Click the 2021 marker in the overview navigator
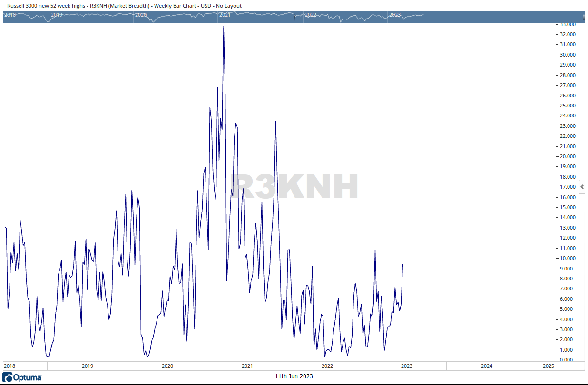The image size is (588, 385). coord(225,15)
